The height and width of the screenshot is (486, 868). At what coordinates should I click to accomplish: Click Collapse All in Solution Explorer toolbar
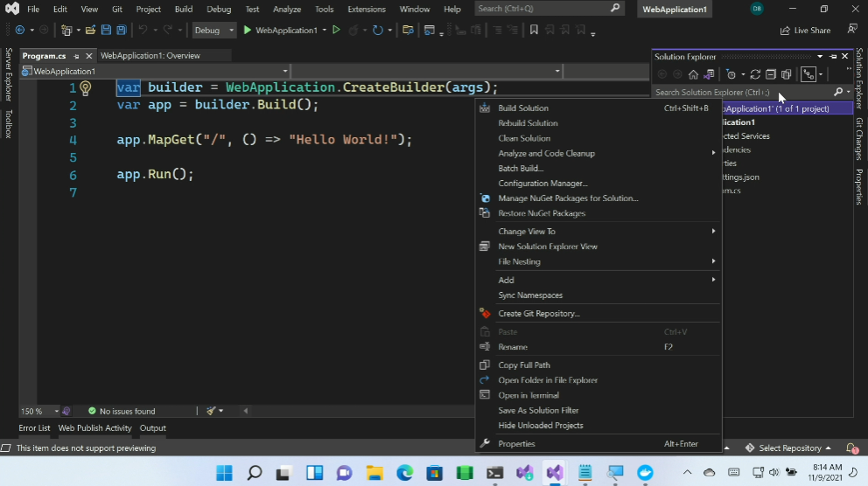pyautogui.click(x=771, y=74)
